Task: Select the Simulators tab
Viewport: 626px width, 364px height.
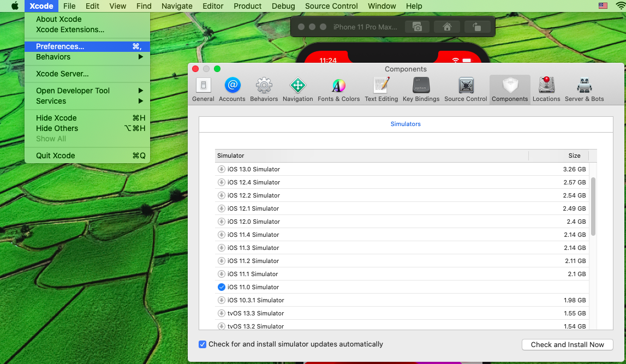Action: pyautogui.click(x=405, y=124)
